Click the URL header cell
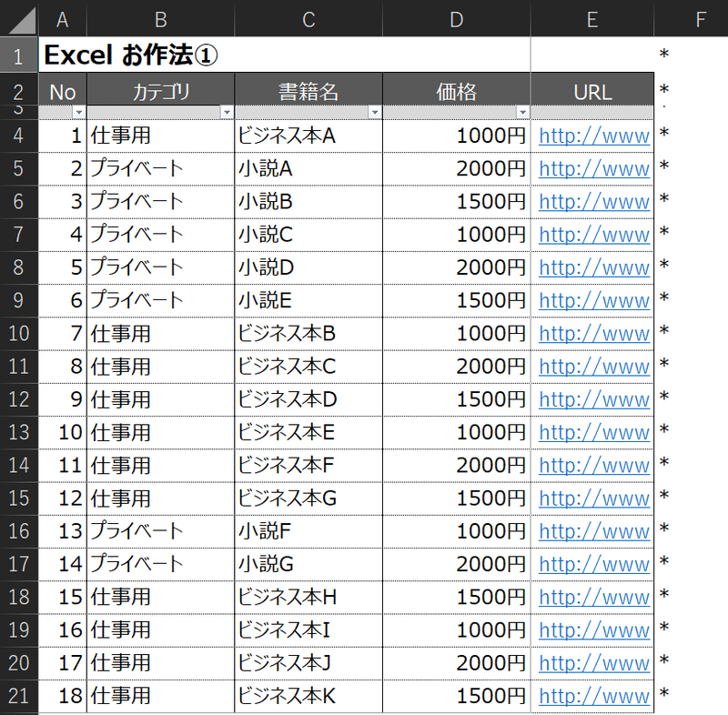This screenshot has width=728, height=715. pyautogui.click(x=592, y=91)
